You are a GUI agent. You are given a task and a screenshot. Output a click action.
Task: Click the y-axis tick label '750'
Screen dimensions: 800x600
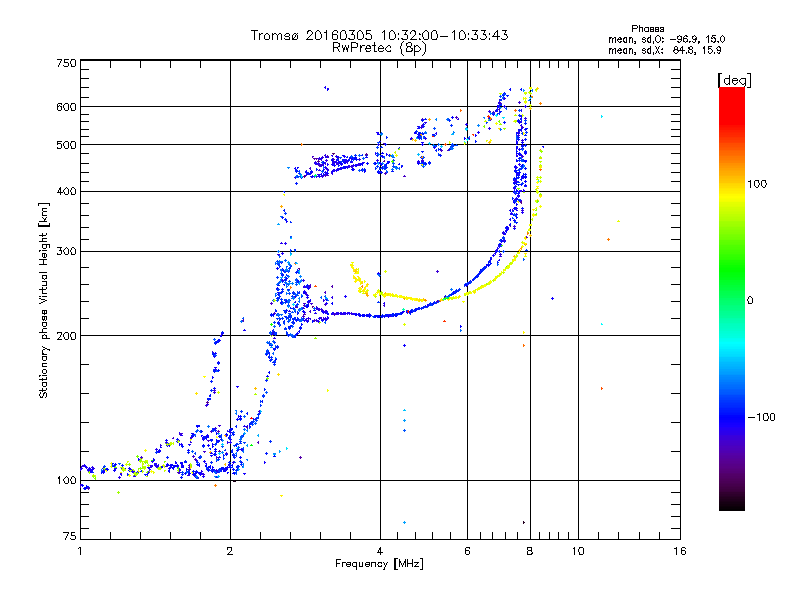click(66, 63)
